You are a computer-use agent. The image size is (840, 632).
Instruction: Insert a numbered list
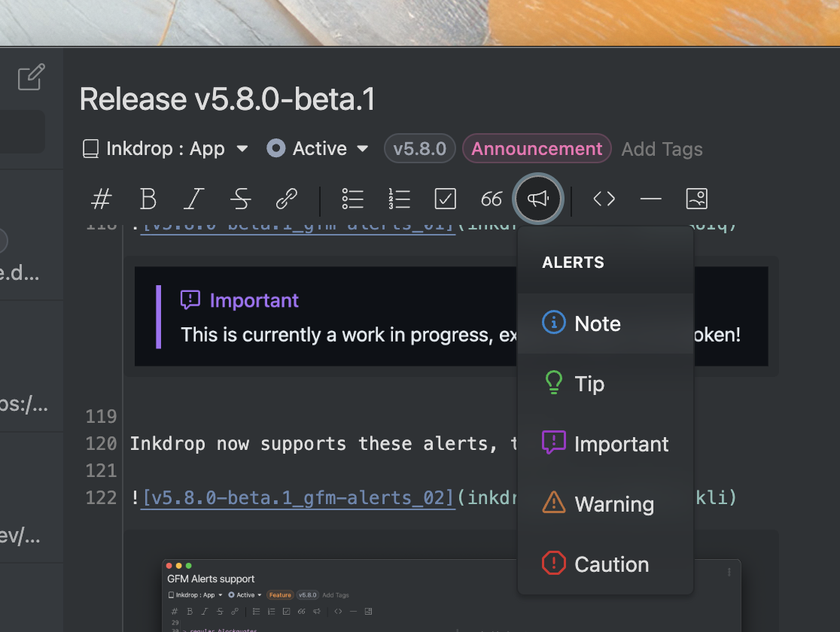pyautogui.click(x=399, y=199)
